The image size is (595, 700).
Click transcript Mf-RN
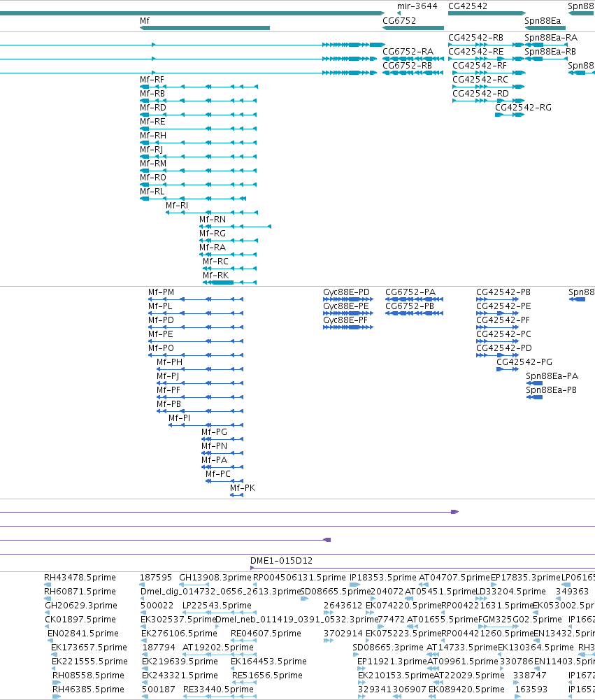(x=235, y=227)
